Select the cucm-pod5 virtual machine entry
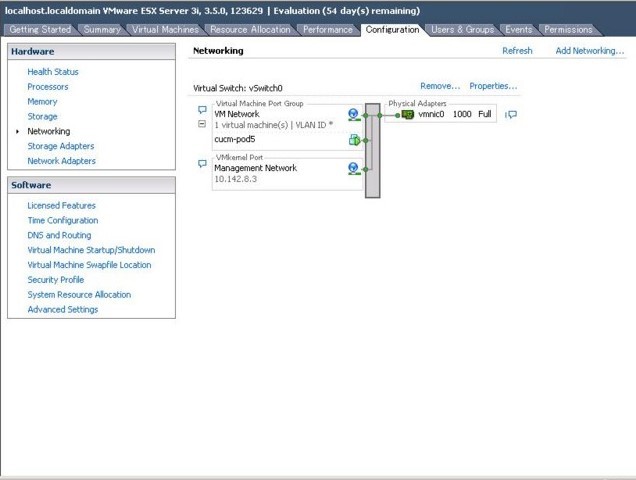The height and width of the screenshot is (480, 636). tap(235, 139)
